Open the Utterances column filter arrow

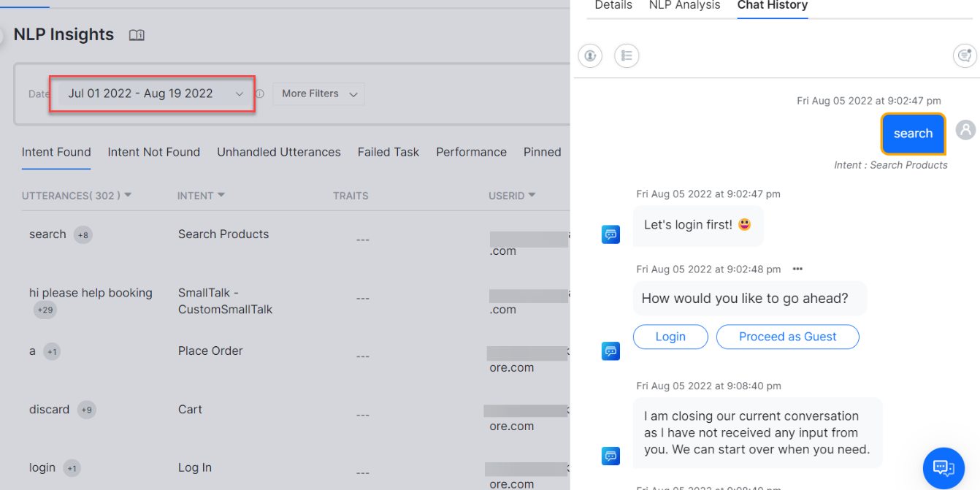coord(128,195)
